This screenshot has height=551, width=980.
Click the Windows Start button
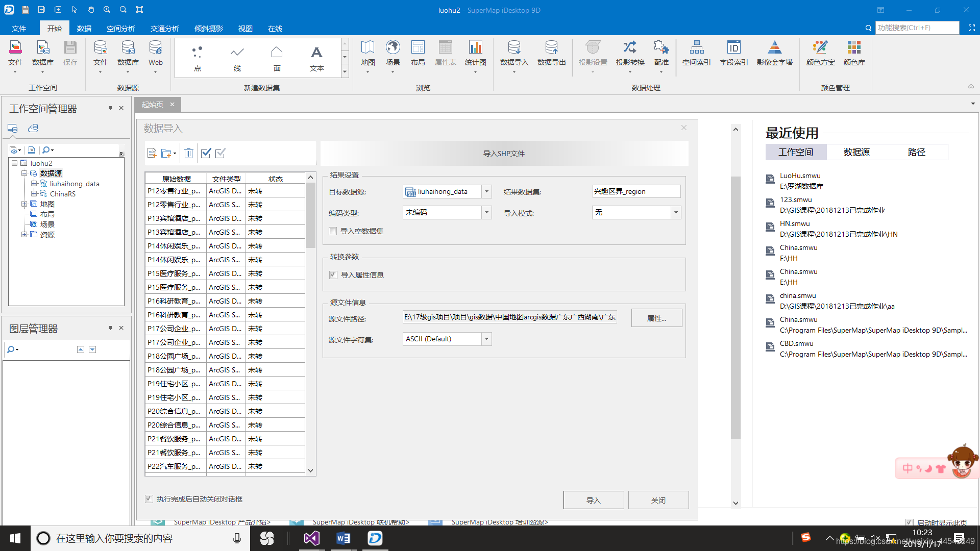coord(15,538)
